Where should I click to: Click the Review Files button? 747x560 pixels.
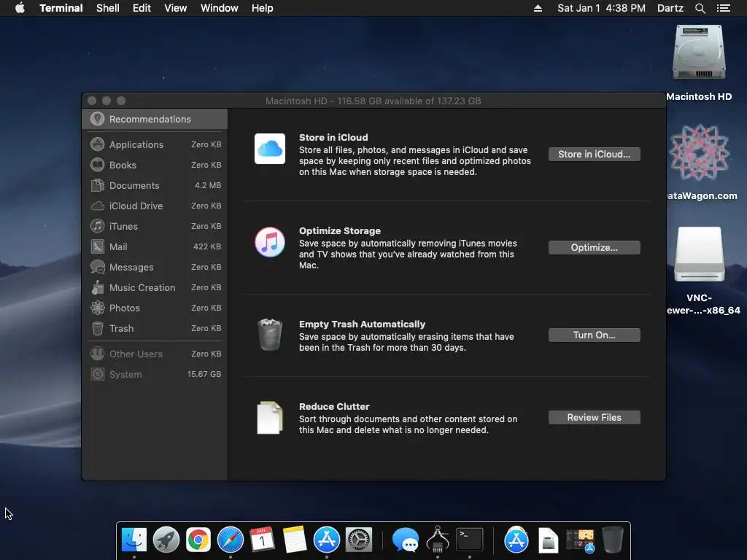click(594, 418)
